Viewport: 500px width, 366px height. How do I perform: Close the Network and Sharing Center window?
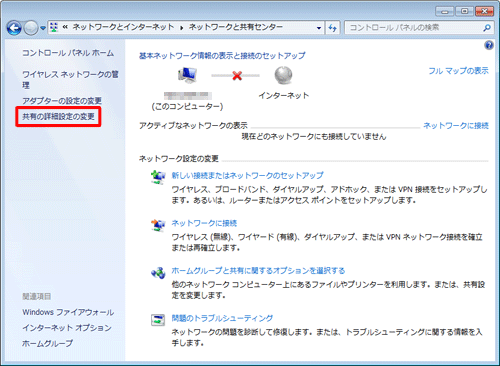484,11
